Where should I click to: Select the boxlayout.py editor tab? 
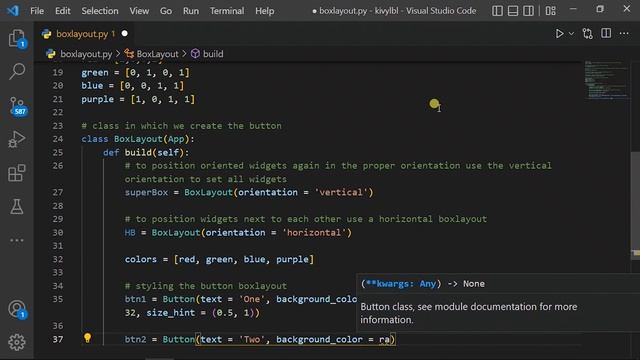coord(84,33)
